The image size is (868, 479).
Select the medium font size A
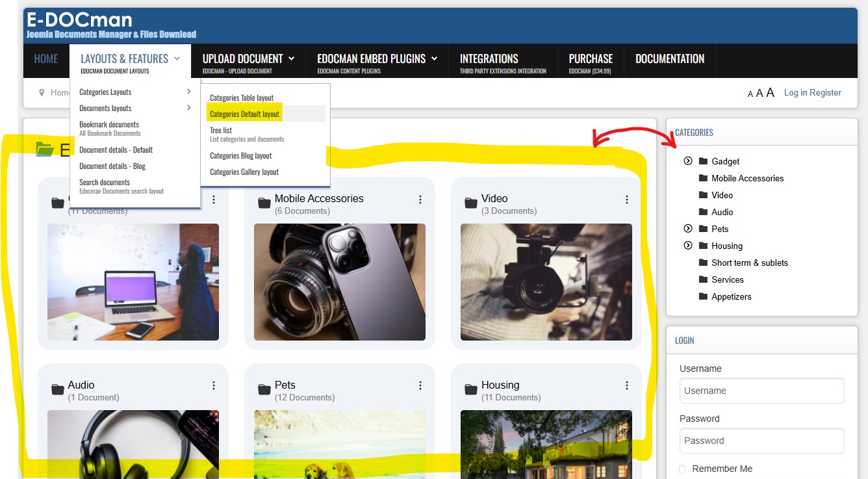pyautogui.click(x=759, y=94)
